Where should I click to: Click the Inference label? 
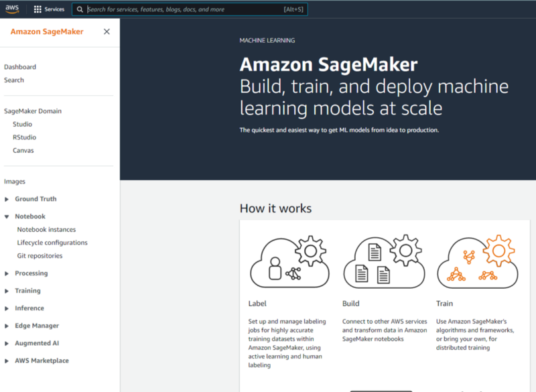[29, 308]
